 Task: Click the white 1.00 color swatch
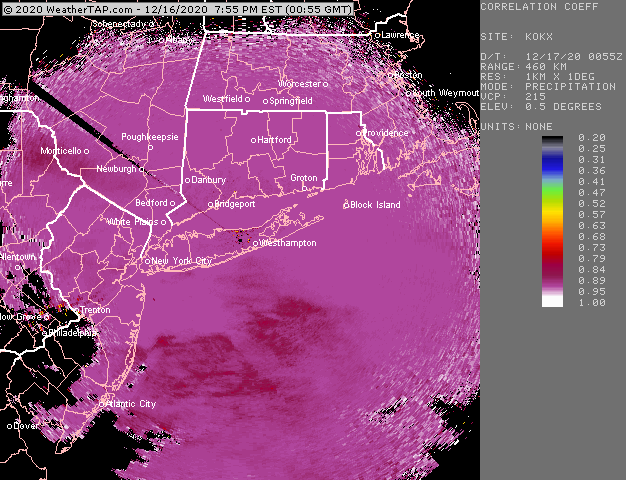pos(553,301)
